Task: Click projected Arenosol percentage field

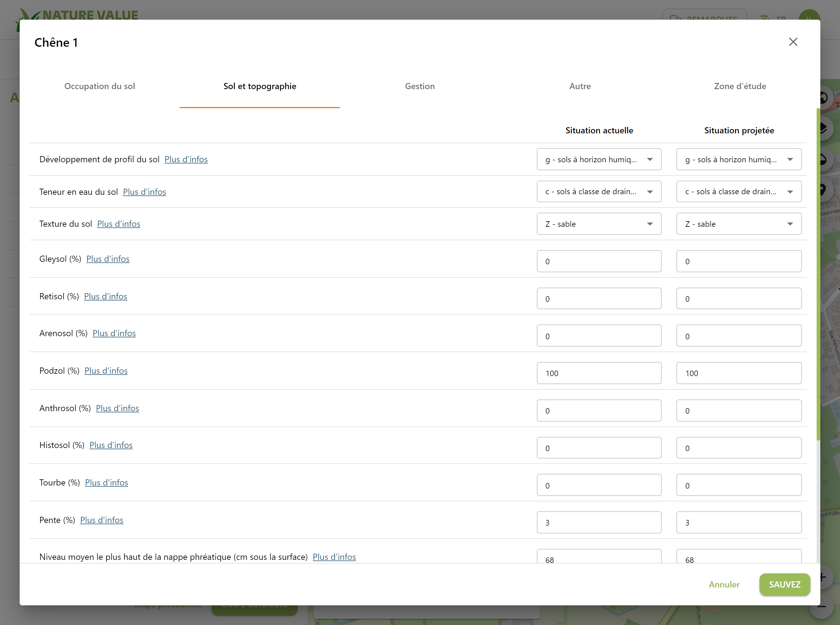Action: (x=739, y=336)
